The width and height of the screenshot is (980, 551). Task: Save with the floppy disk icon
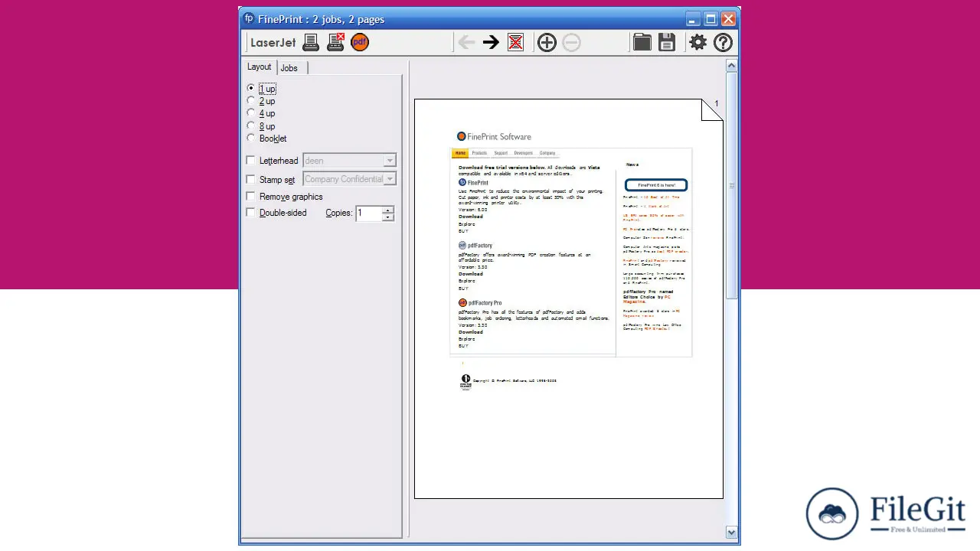pyautogui.click(x=667, y=42)
